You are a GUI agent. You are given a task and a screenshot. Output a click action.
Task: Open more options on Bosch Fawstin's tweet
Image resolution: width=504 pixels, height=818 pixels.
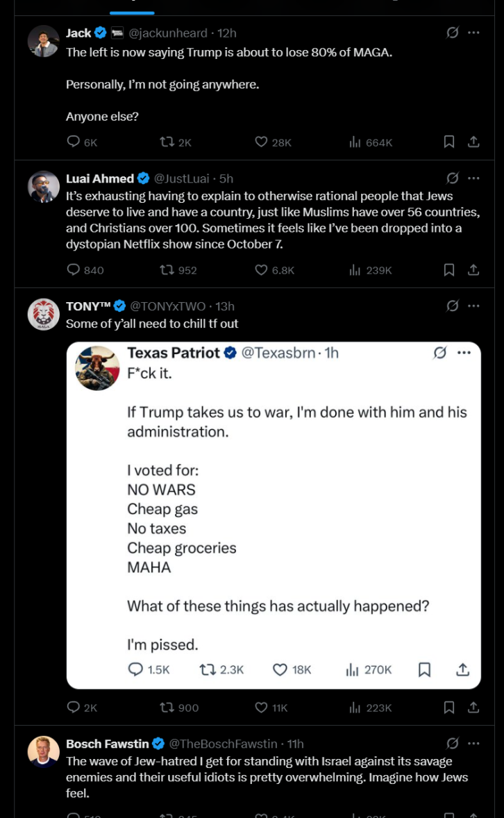[473, 744]
